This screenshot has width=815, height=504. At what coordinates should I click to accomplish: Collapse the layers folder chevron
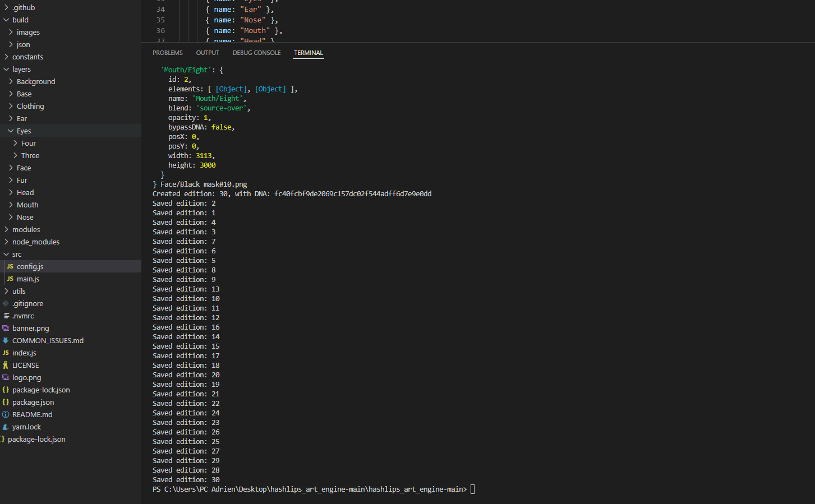[x=6, y=69]
